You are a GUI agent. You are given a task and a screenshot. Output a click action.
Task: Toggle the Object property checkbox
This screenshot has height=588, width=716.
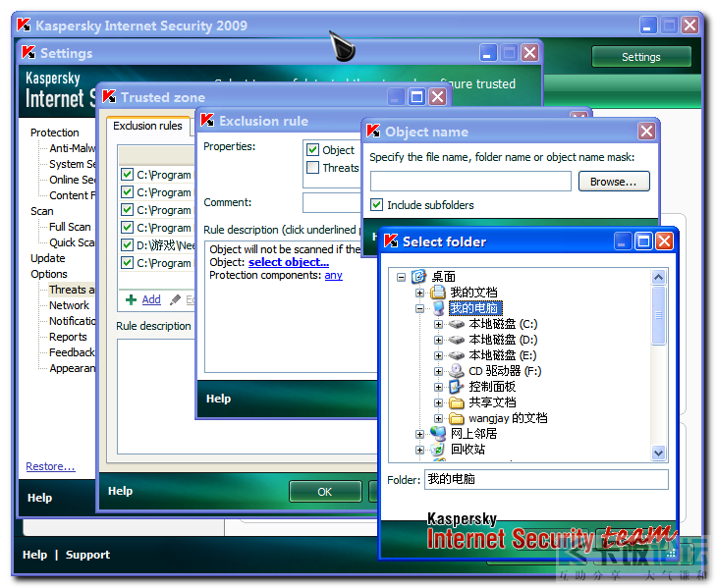312,150
